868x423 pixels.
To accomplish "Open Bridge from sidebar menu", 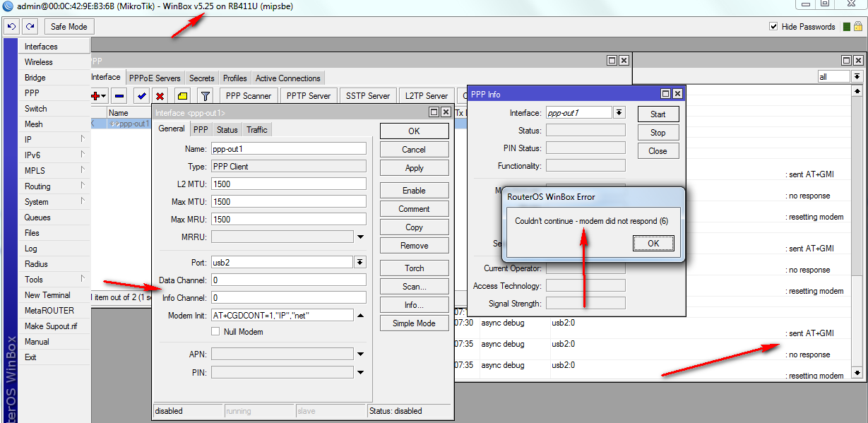I will (54, 78).
